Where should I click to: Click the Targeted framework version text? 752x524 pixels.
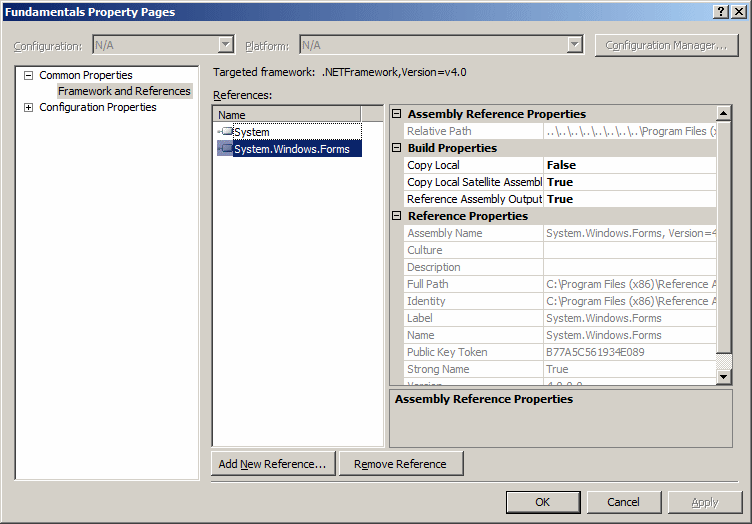[394, 72]
